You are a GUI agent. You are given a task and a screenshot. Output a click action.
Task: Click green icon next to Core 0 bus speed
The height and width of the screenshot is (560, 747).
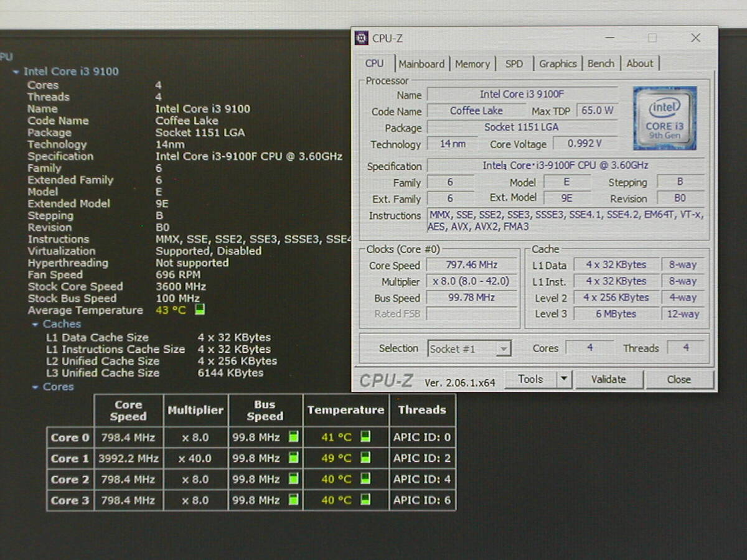(293, 437)
